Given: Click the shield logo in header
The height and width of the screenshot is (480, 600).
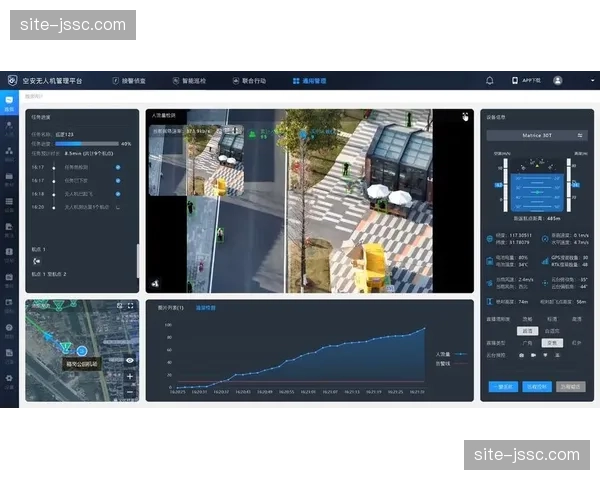Looking at the screenshot, I should [13, 80].
